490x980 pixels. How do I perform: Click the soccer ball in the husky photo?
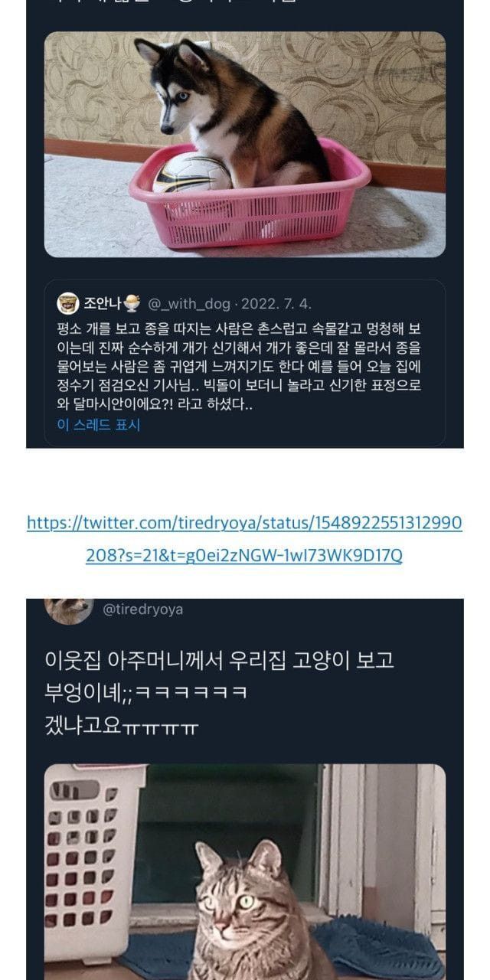click(192, 171)
